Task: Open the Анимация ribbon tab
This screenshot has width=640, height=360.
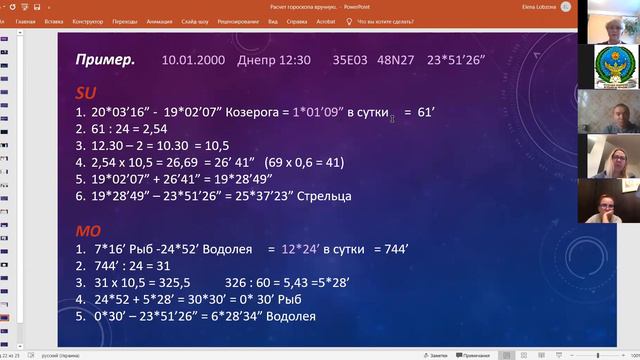Action: (159, 22)
